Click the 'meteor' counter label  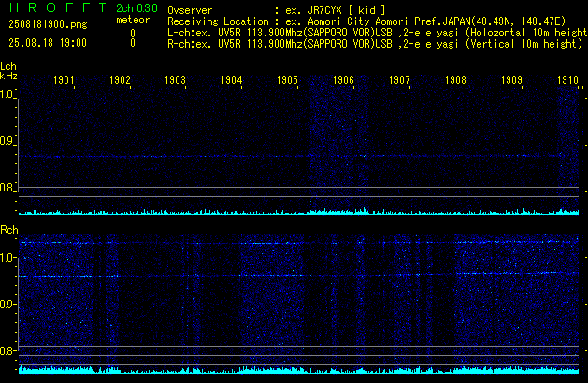click(x=133, y=20)
